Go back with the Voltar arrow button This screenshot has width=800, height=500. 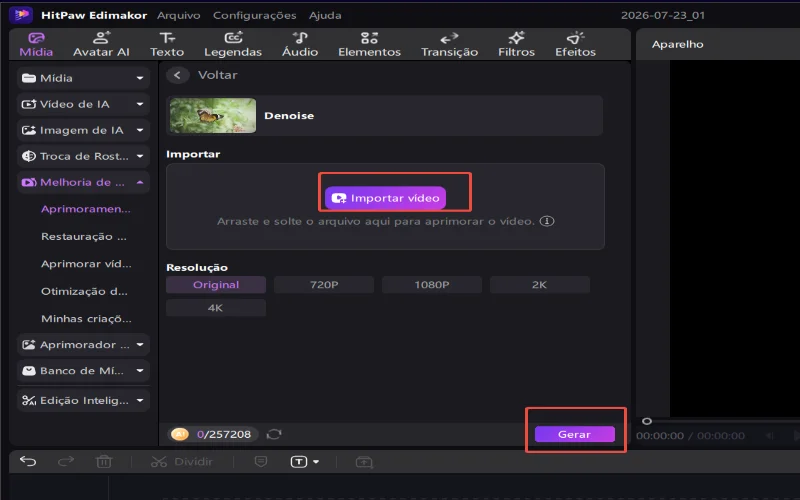(x=177, y=75)
